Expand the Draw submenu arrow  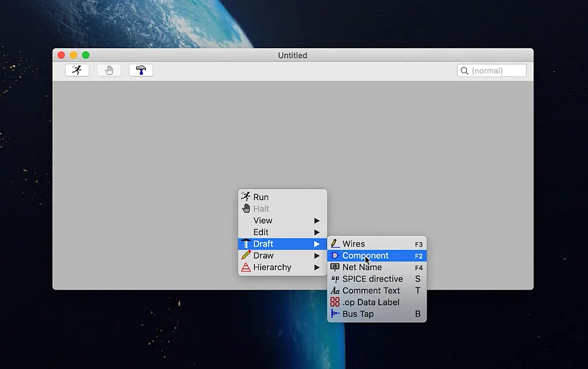[316, 256]
